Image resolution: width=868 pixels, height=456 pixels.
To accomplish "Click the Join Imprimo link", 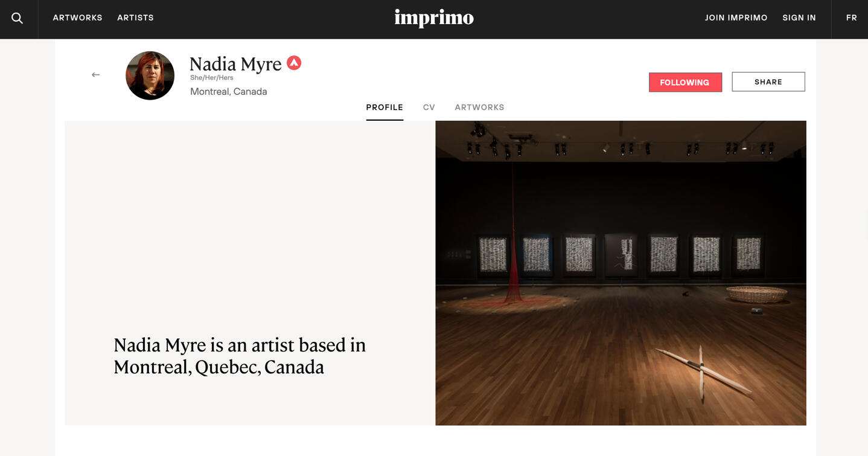I will pos(736,18).
